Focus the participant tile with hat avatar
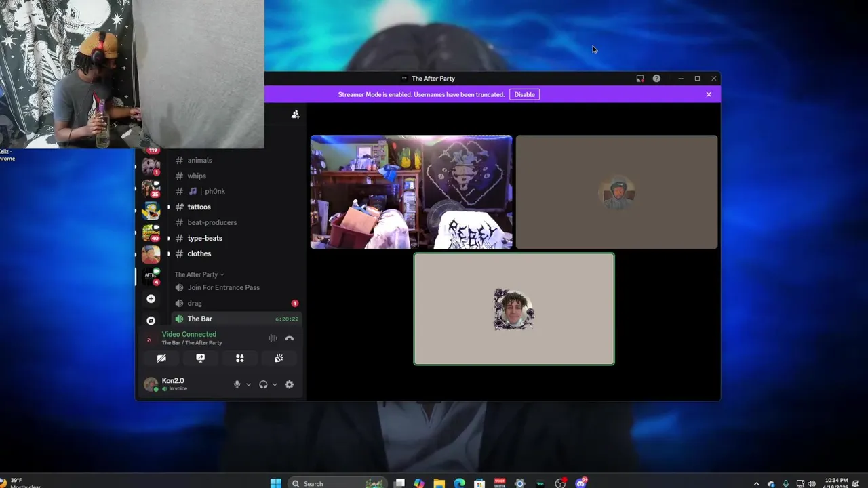 pyautogui.click(x=616, y=192)
